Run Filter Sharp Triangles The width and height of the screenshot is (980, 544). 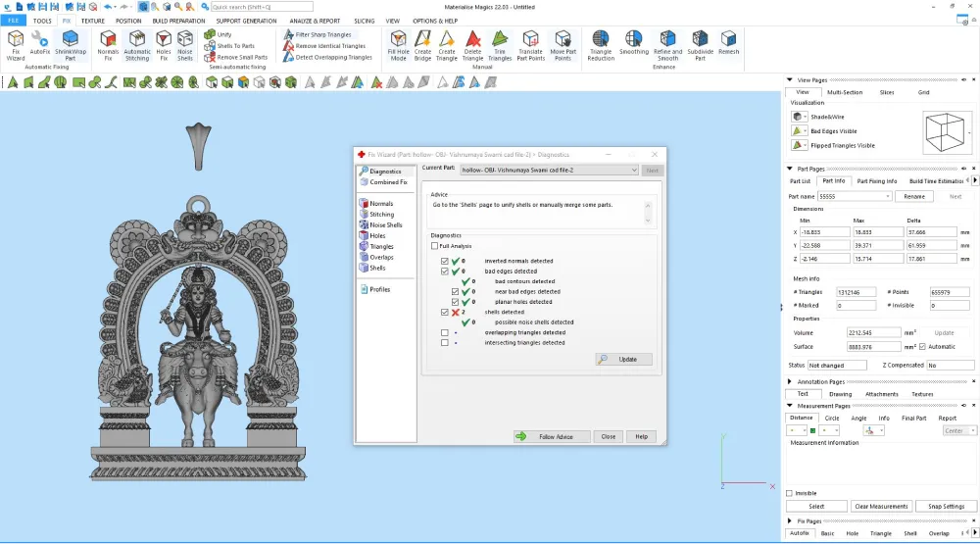[x=318, y=34]
